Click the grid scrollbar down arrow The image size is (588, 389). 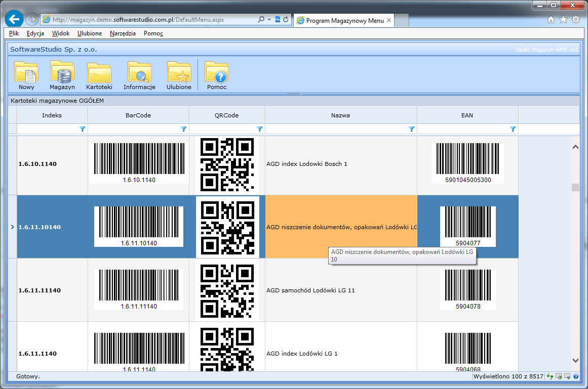[x=576, y=360]
